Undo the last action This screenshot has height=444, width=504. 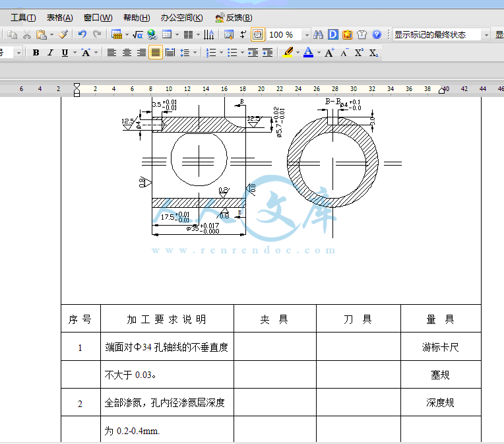[82, 34]
